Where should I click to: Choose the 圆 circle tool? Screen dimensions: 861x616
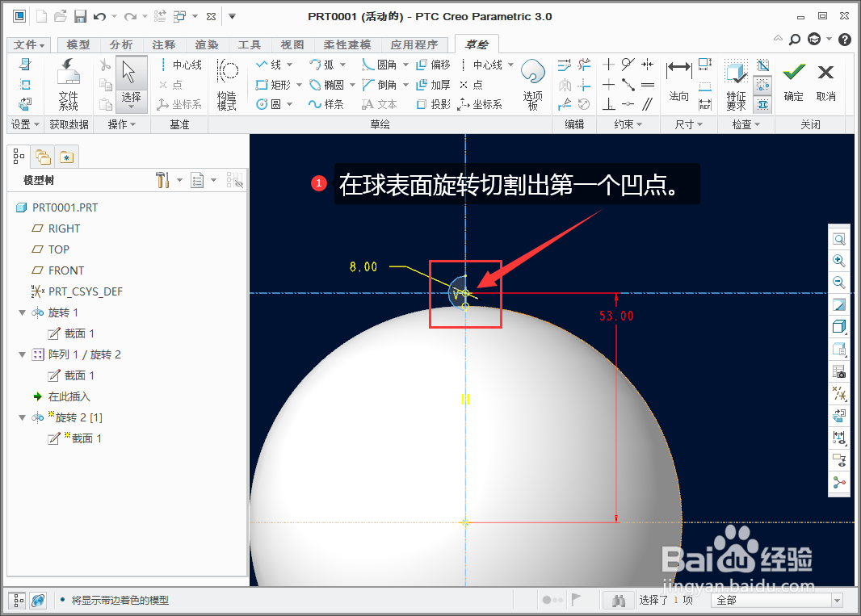[x=268, y=104]
